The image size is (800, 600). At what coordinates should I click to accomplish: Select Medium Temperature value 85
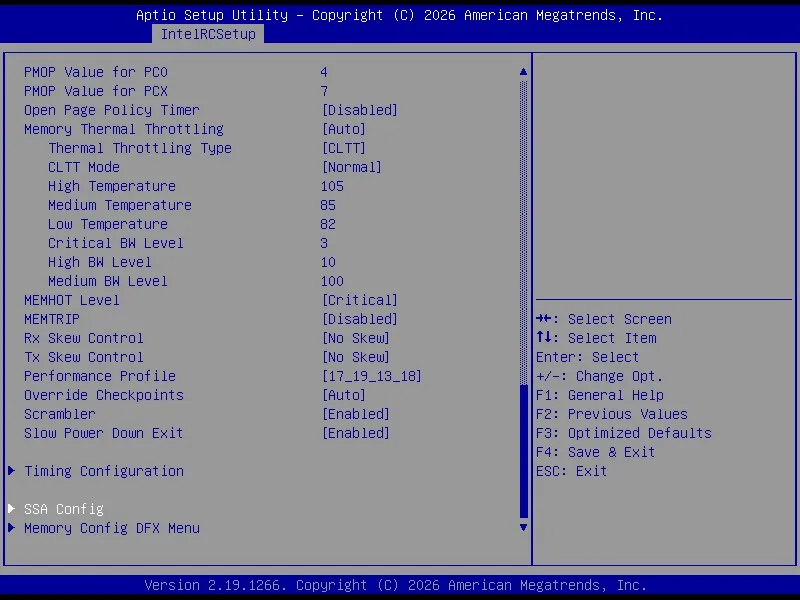pos(328,205)
